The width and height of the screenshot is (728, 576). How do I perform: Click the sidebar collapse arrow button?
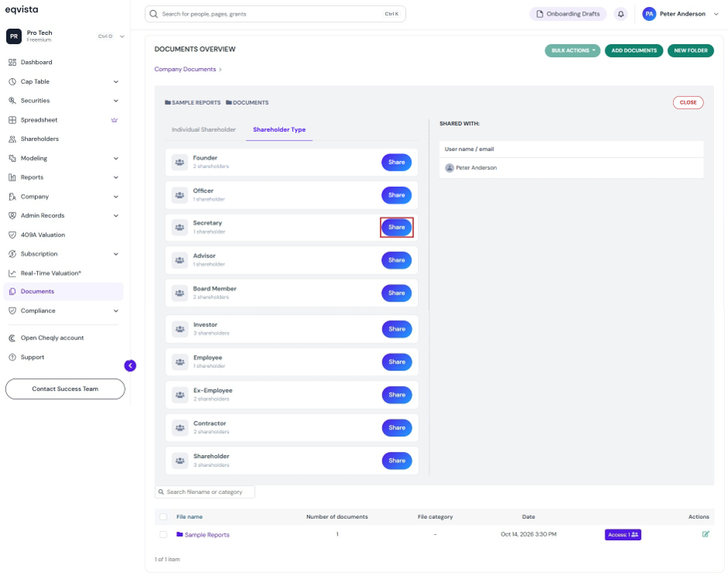[130, 366]
